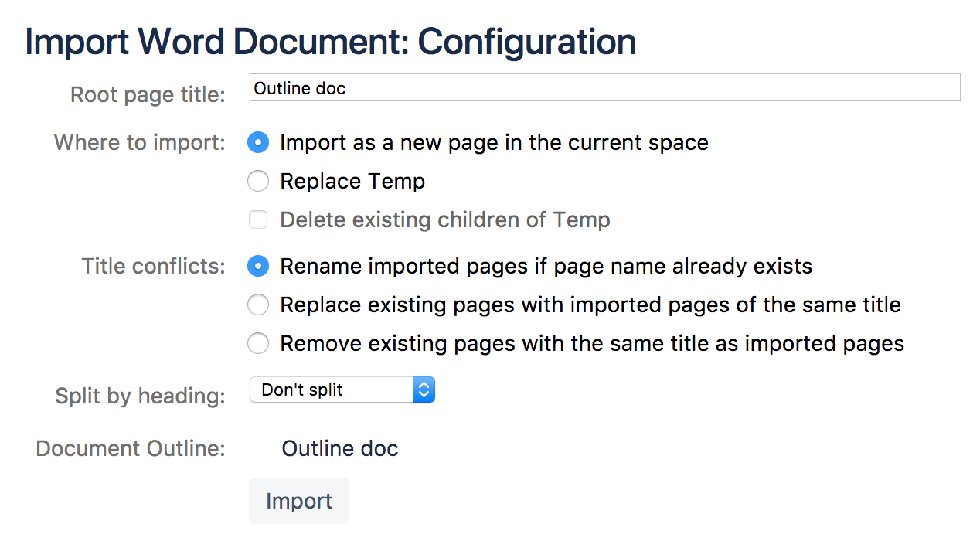The width and height of the screenshot is (980, 558).
Task: Click the Root page title input field
Action: [604, 87]
